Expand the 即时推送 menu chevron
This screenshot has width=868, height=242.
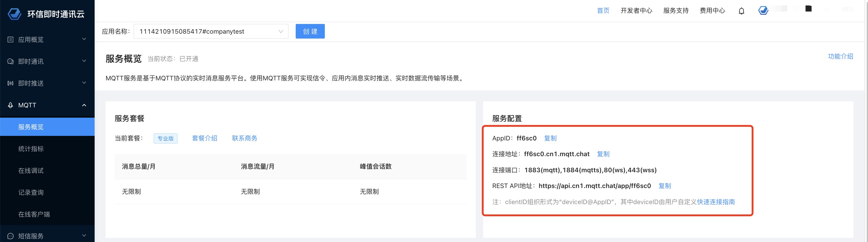pos(84,83)
